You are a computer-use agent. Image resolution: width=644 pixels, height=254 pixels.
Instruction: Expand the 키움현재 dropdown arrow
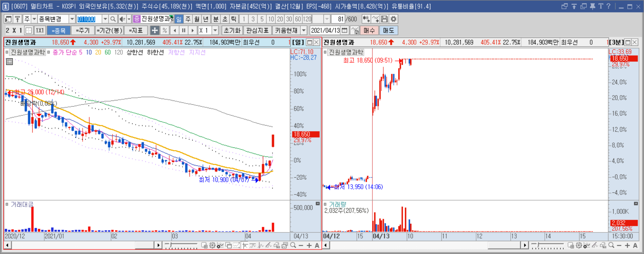(x=304, y=30)
